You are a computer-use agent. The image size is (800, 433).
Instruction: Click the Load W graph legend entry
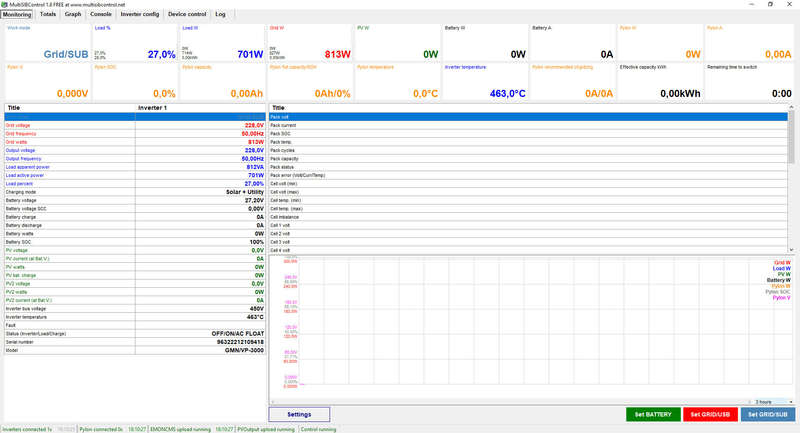[x=782, y=268]
